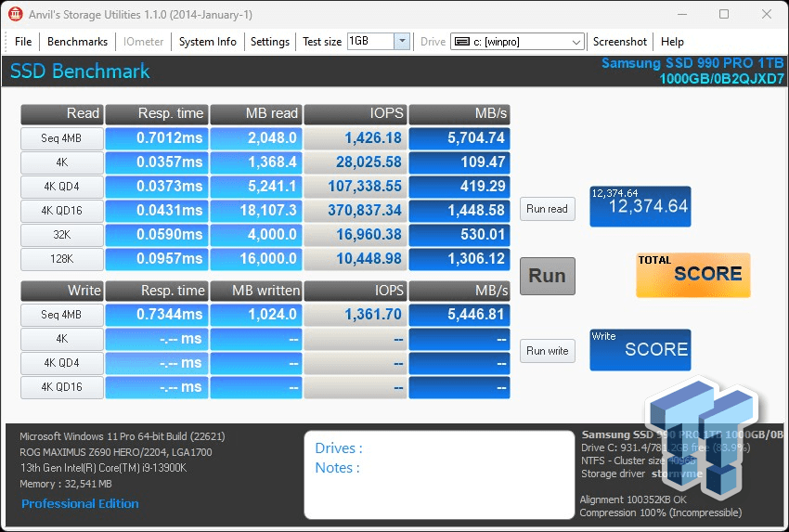Select the write 4K test button
This screenshot has width=789, height=532.
(x=62, y=339)
